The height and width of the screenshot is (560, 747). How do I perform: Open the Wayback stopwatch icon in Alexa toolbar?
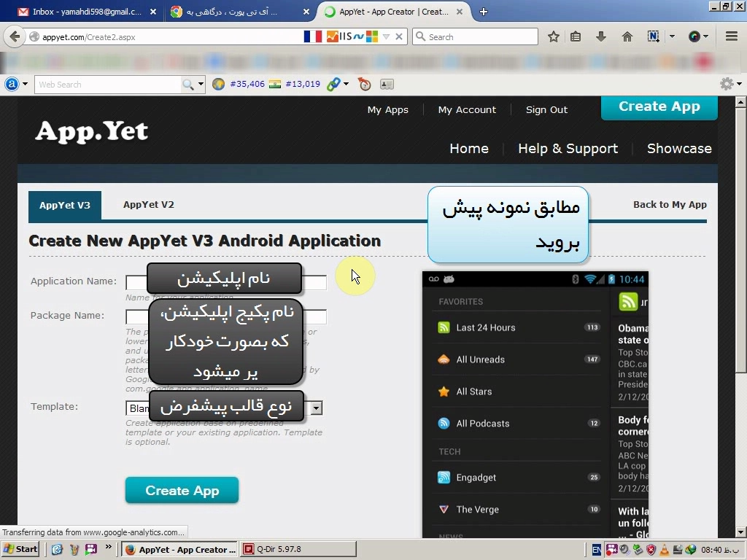click(x=365, y=85)
